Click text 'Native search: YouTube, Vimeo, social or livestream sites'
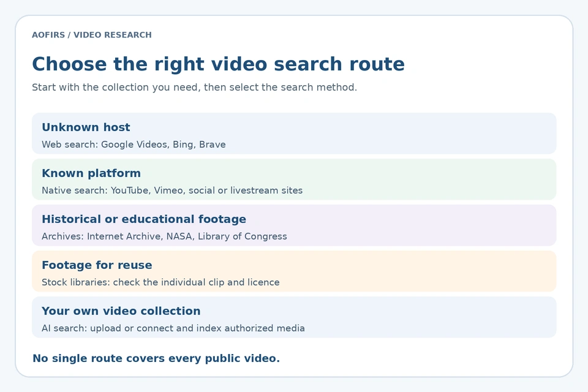 click(x=172, y=190)
